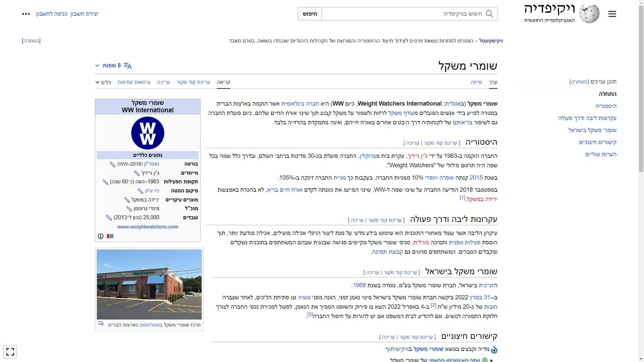Click footnote reference [1]
This screenshot has height=362, width=644.
tap(462, 197)
